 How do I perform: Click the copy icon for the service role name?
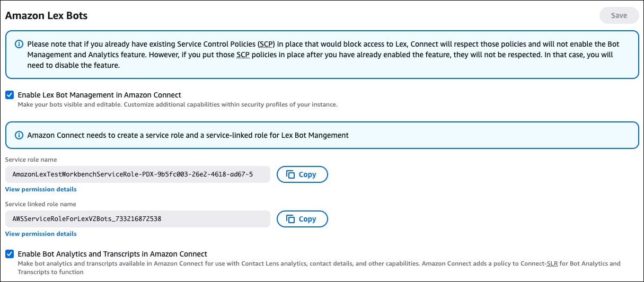point(290,174)
